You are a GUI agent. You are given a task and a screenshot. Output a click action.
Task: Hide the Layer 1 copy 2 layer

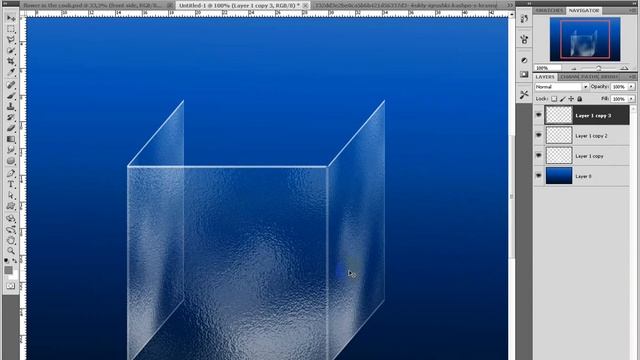tap(538, 135)
